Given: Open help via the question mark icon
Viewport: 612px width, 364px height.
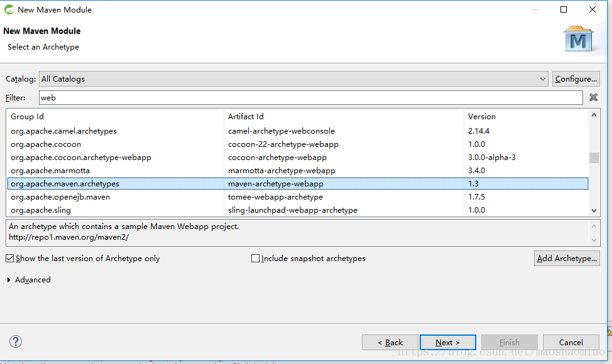Looking at the screenshot, I should 16,342.
